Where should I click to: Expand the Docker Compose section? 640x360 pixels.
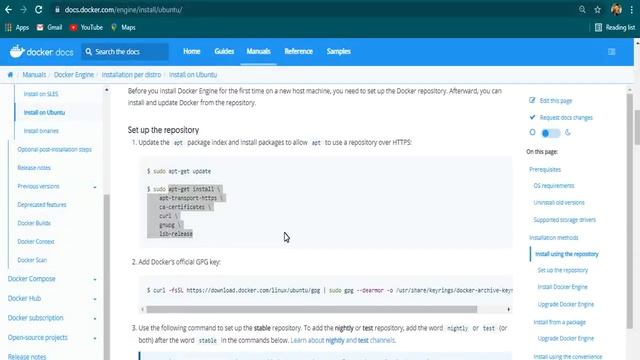tap(95, 280)
